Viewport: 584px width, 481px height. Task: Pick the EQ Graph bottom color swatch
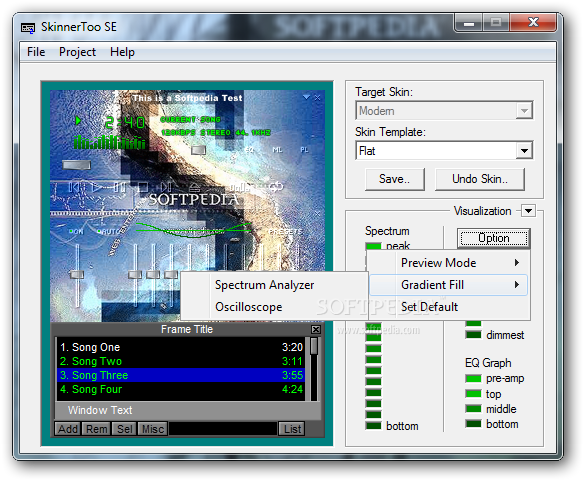[x=473, y=424]
